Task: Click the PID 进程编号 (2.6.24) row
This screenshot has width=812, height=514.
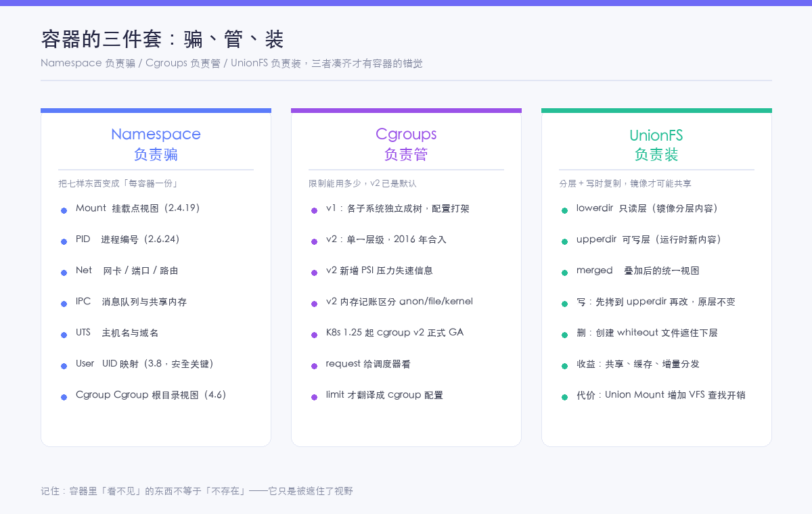Action: (120, 239)
